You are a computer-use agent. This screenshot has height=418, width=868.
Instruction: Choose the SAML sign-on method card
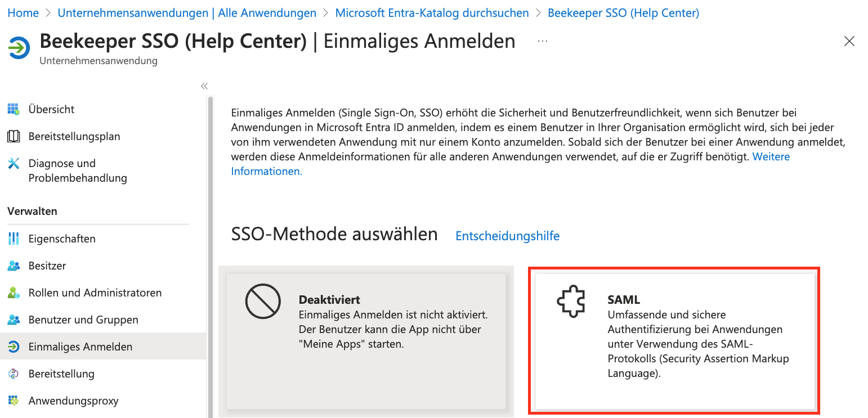click(x=674, y=341)
